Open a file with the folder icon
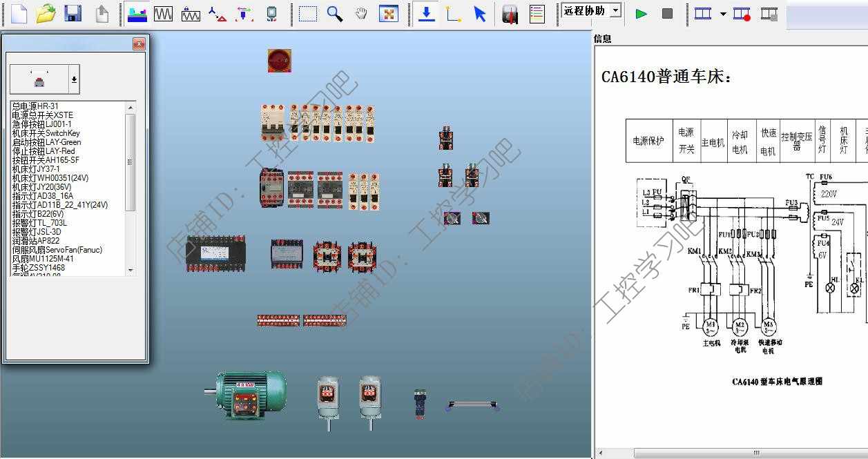 [x=46, y=13]
